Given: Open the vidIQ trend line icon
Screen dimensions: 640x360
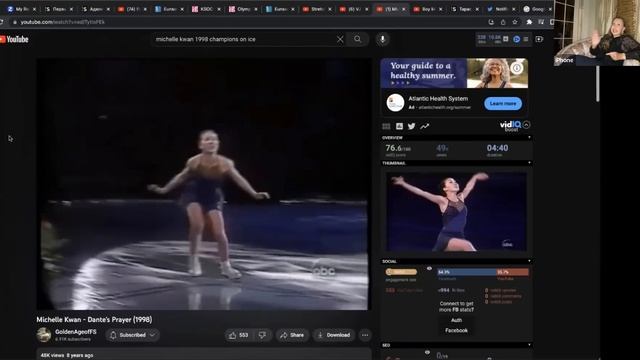Looking at the screenshot, I should click(x=424, y=126).
